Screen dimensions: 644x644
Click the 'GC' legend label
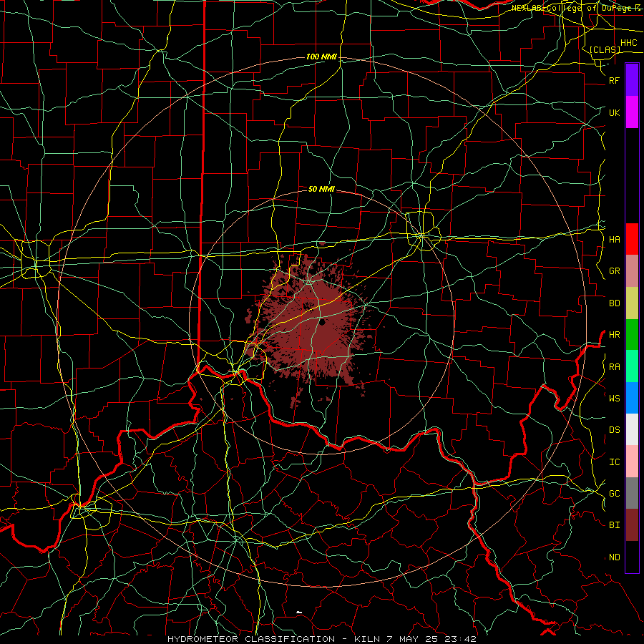[x=615, y=494]
